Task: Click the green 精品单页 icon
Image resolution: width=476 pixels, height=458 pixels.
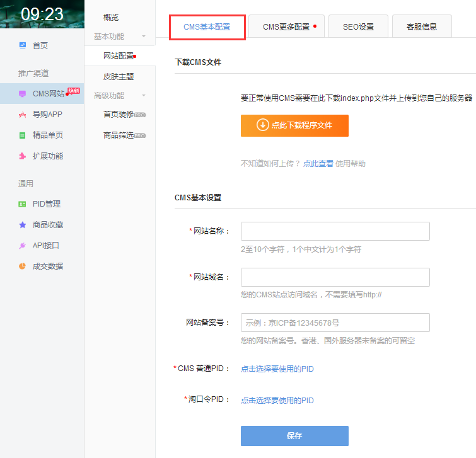Action: click(x=23, y=135)
